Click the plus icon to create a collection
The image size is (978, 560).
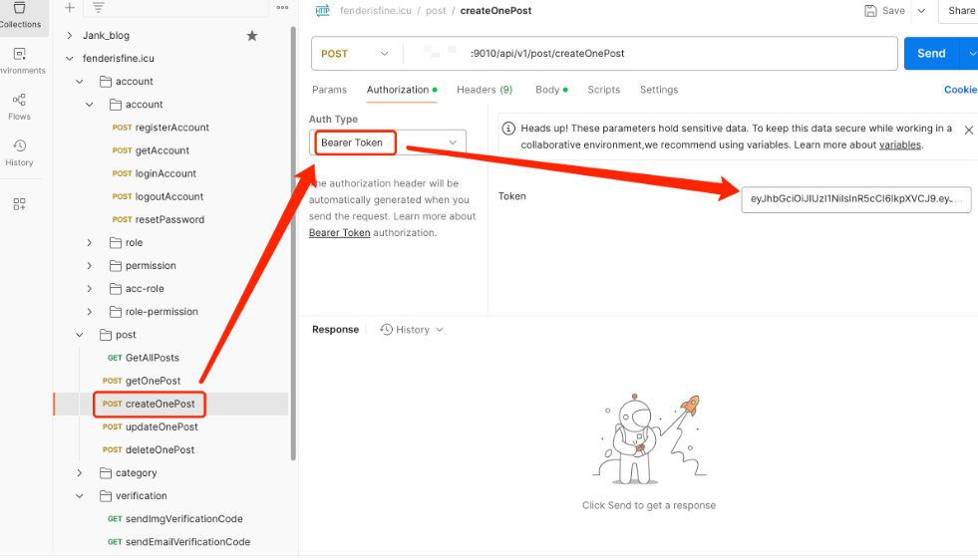70,8
